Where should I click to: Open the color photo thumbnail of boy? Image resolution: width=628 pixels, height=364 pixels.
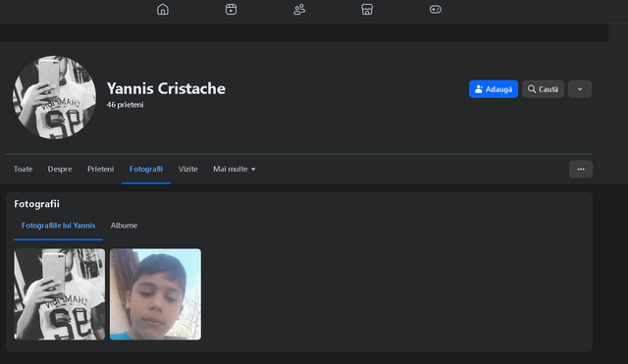(x=155, y=294)
